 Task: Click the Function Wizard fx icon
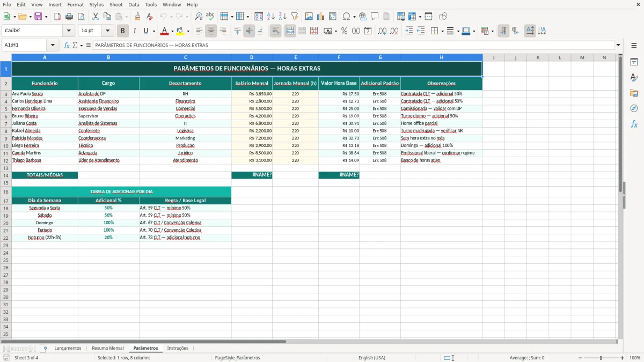(67, 46)
